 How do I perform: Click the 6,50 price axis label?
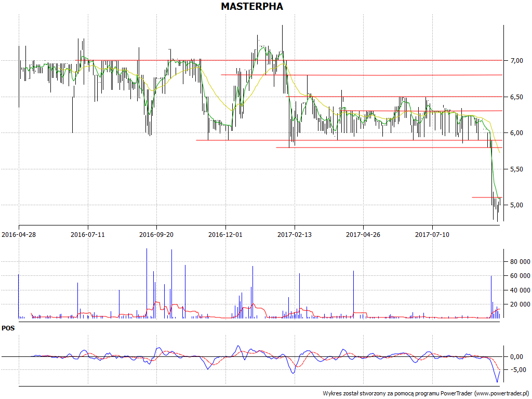point(517,97)
